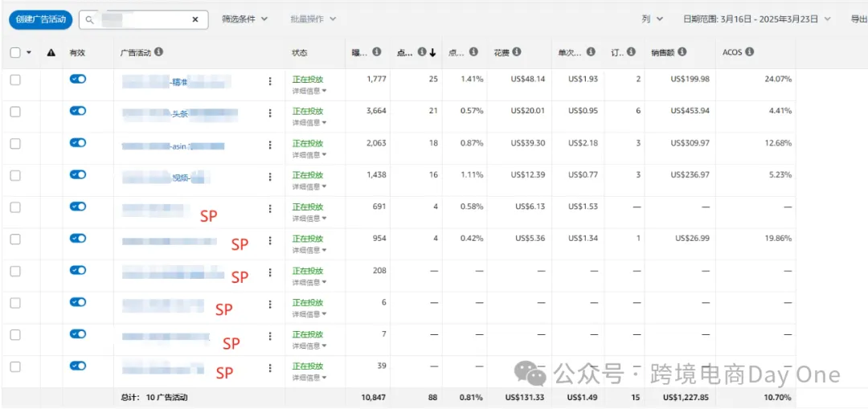Open three-dot menu for 精准 campaign row
The height and width of the screenshot is (409, 868).
click(x=270, y=81)
